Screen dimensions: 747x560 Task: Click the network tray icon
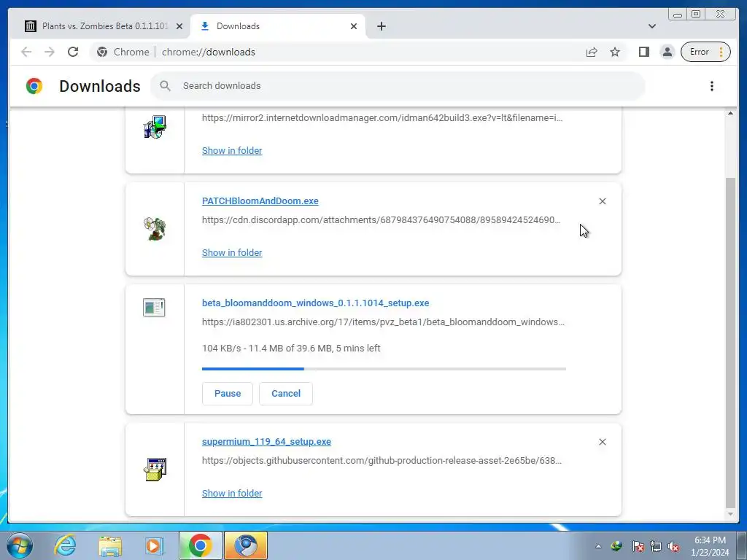tap(656, 546)
